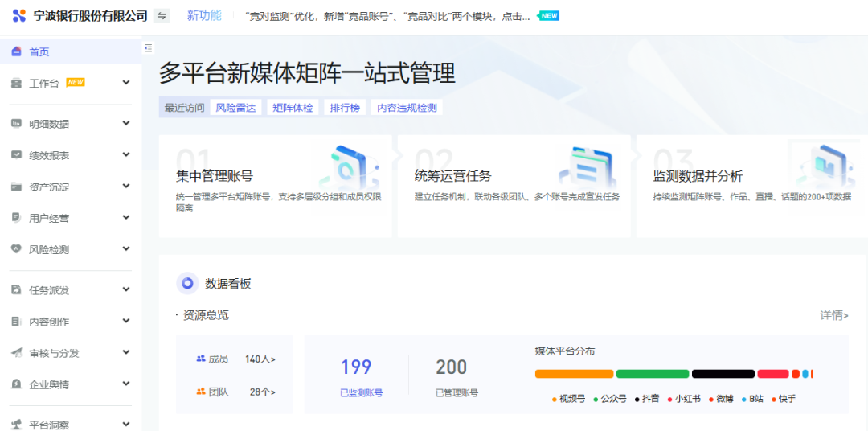This screenshot has width=868, height=431.
Task: Click the 团队 team people icon
Action: 201,392
